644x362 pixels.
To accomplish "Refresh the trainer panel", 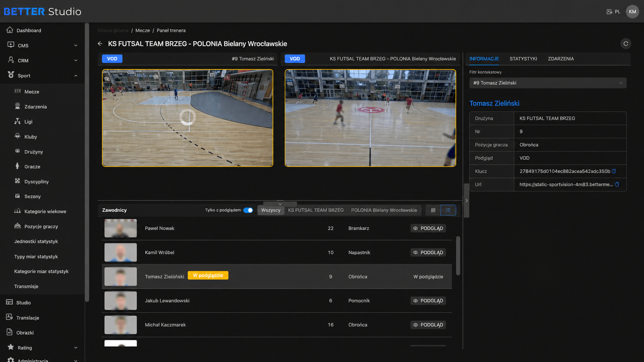I will (626, 44).
